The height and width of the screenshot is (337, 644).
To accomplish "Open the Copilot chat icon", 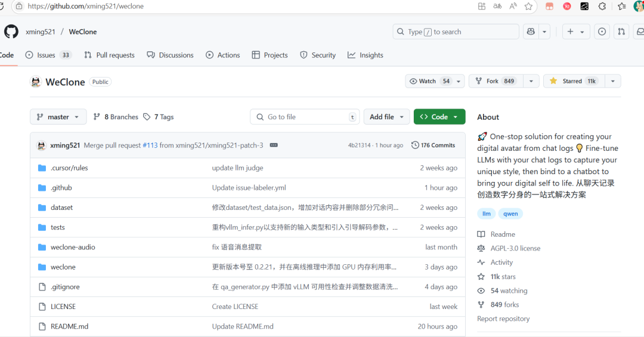I will [531, 32].
